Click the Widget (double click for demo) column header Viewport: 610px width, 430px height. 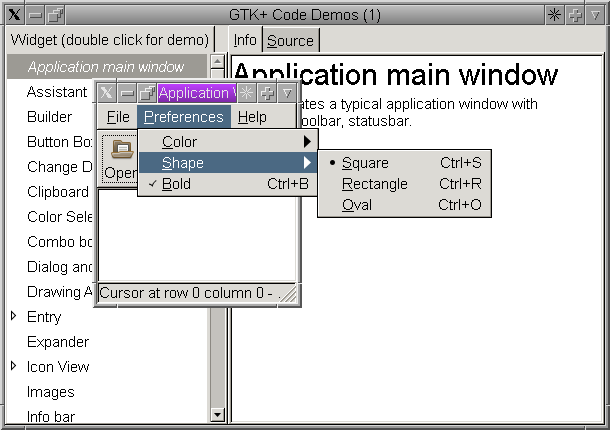click(x=110, y=40)
